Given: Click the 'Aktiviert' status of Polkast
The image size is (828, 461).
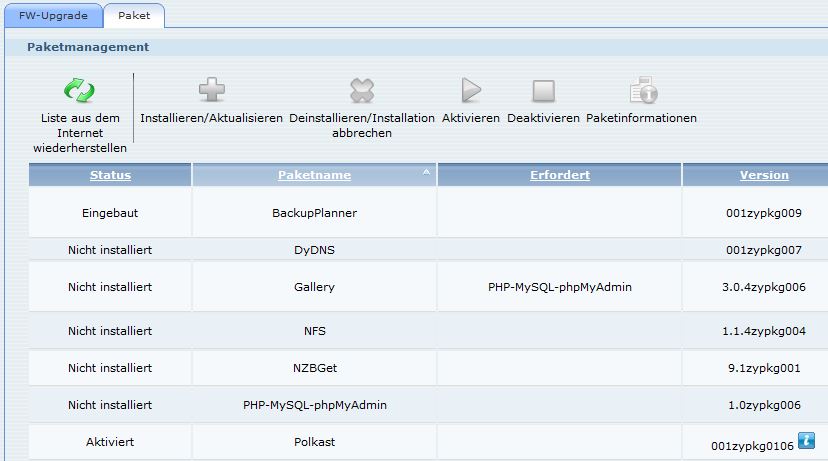Looking at the screenshot, I should [x=110, y=442].
